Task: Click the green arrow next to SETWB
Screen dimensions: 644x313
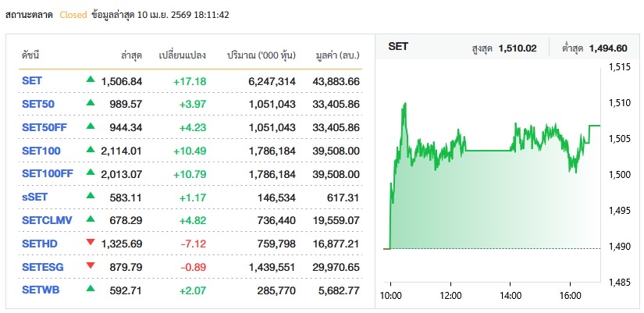Action: point(91,290)
